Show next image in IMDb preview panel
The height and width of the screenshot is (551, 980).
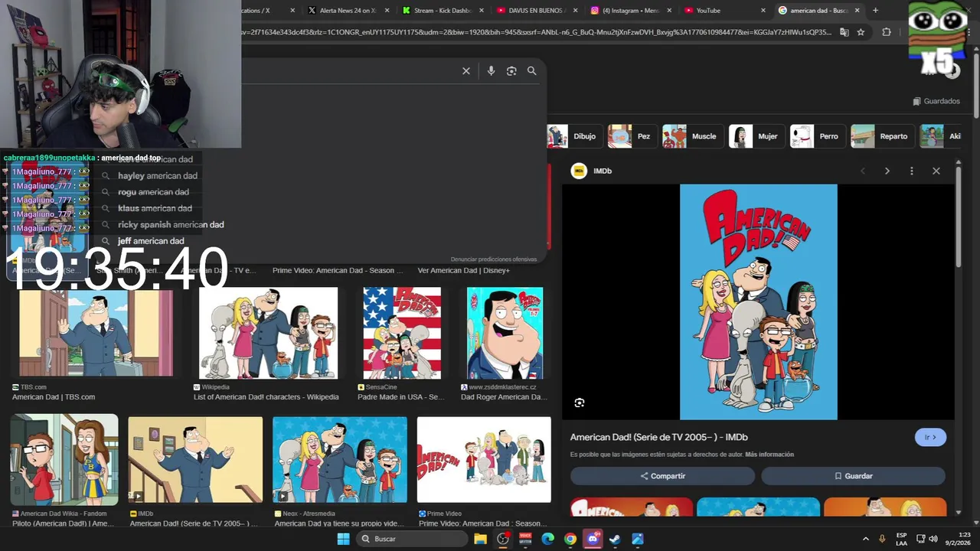click(887, 171)
